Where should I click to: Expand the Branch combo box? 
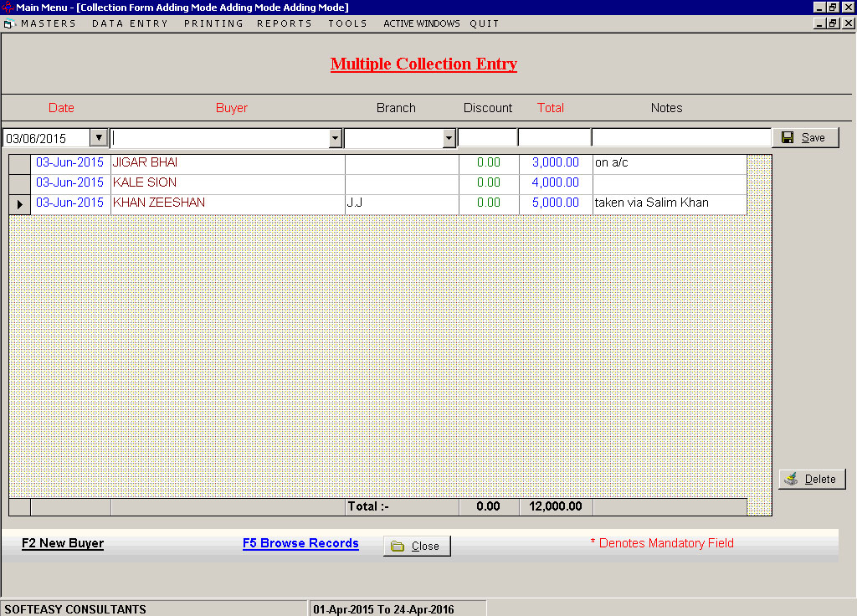click(449, 138)
